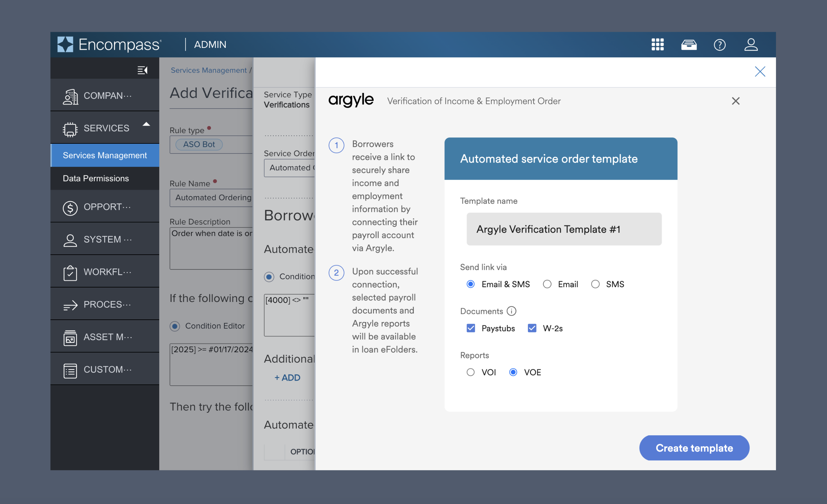Select the Condition Editor radio button

pos(174,326)
